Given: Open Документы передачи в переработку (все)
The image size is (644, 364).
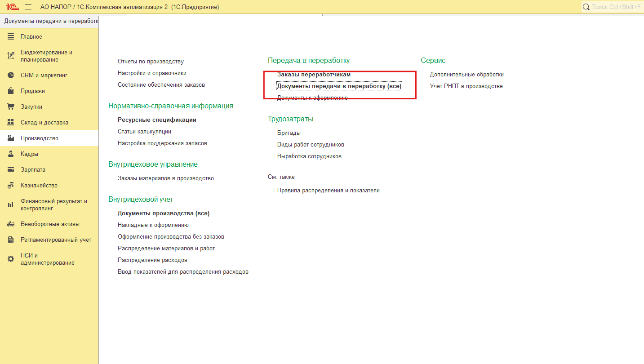Looking at the screenshot, I should 339,86.
